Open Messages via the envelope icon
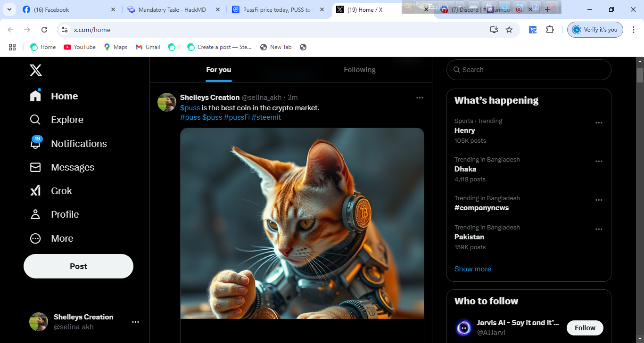The width and height of the screenshot is (644, 343). click(x=35, y=167)
